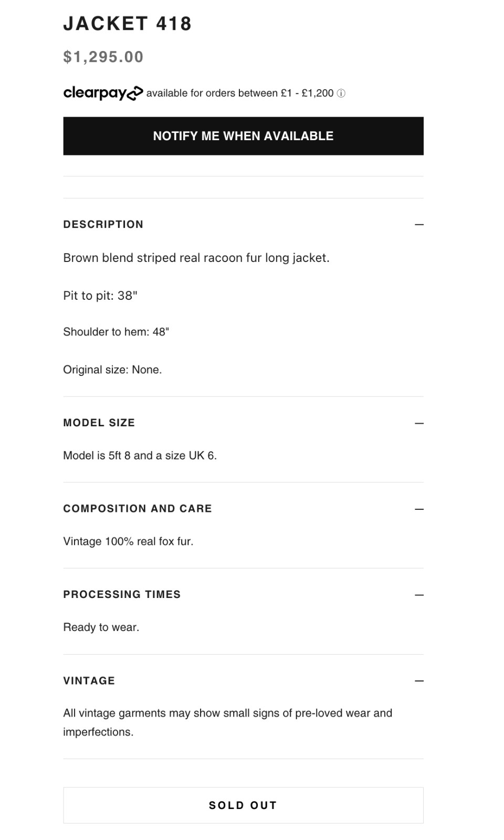Collapse Description with its minus icon
504x840 pixels.
(x=419, y=224)
